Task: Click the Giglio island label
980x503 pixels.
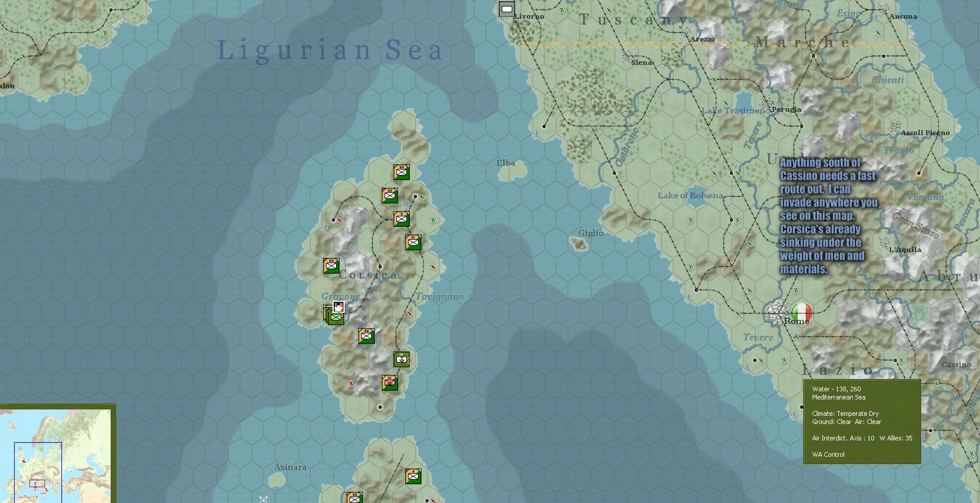Action: [591, 233]
